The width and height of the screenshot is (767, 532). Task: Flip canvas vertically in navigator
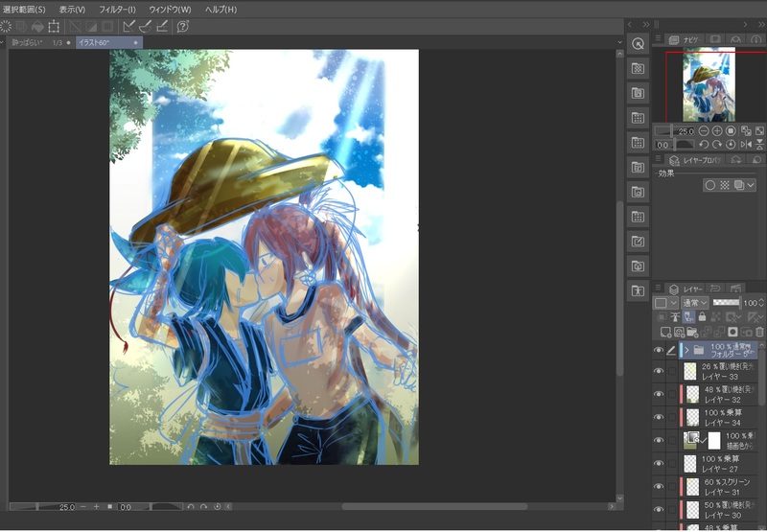coord(759,145)
